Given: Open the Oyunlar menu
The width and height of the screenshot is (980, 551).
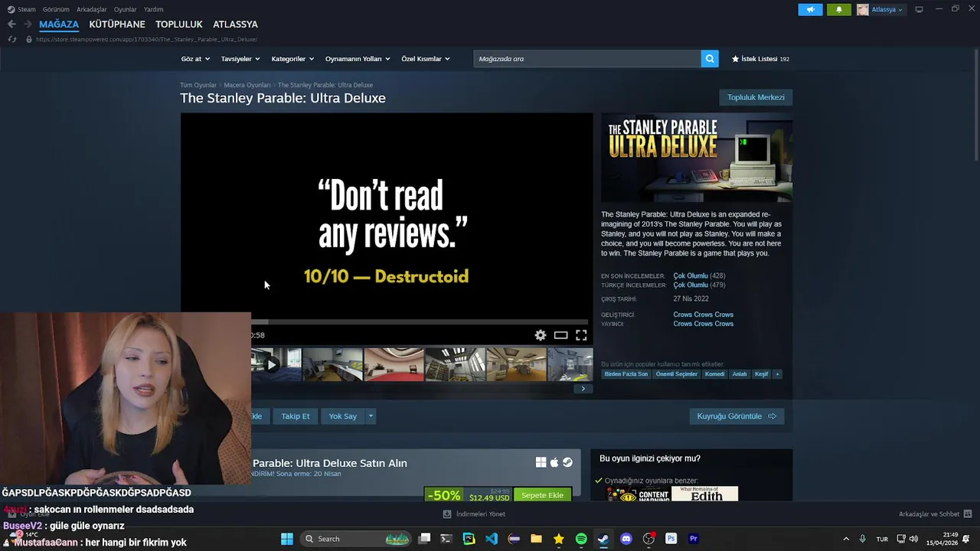Looking at the screenshot, I should pyautogui.click(x=126, y=9).
